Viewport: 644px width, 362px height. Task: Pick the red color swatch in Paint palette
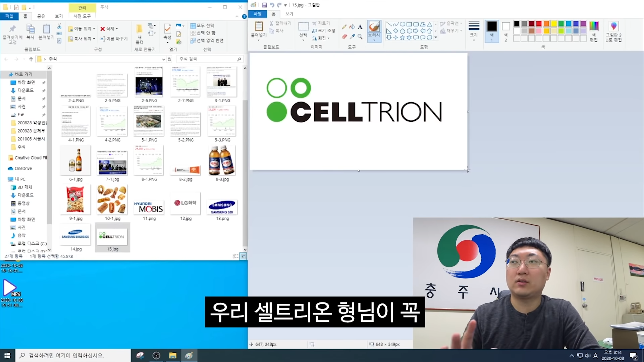click(x=539, y=23)
